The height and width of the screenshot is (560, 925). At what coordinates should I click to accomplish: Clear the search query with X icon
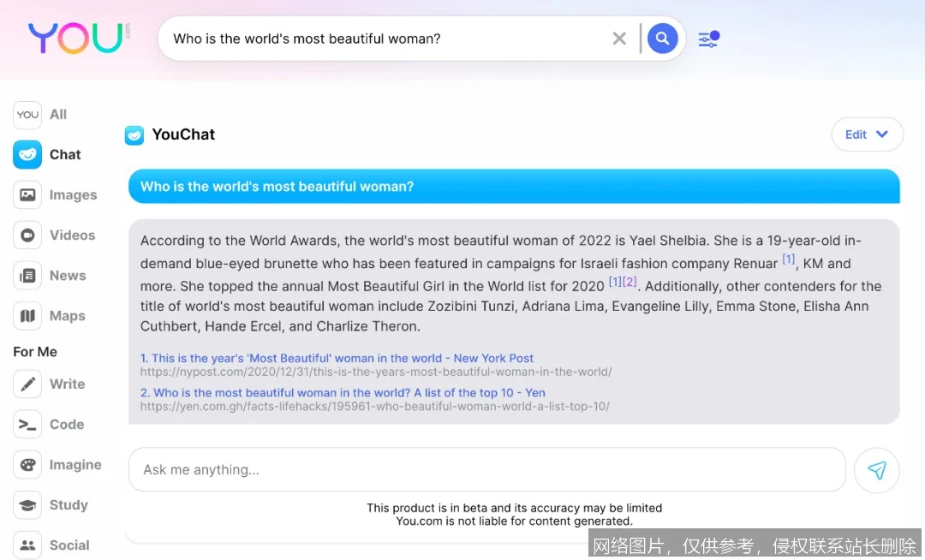[x=619, y=39]
